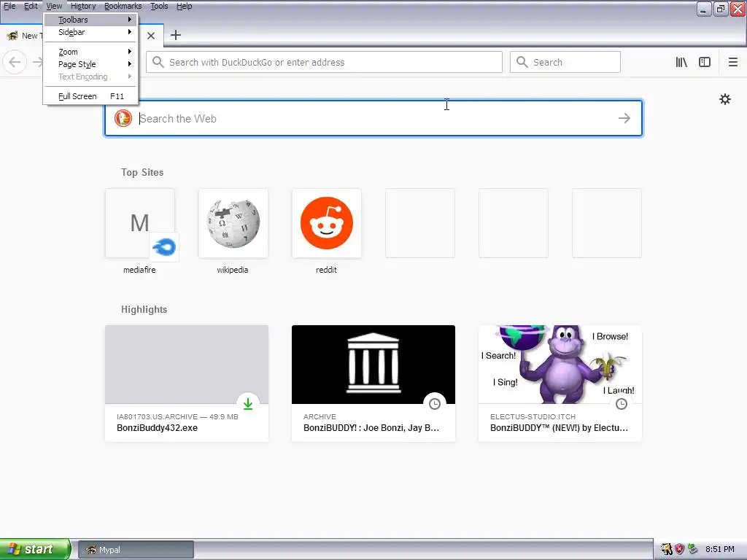This screenshot has width=747, height=560.
Task: Click the magnifier in address bar
Action: click(x=158, y=62)
